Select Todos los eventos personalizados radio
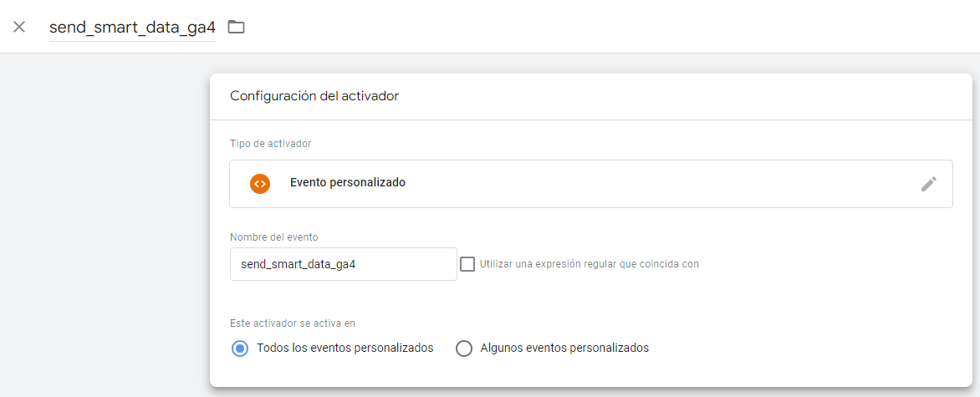The height and width of the screenshot is (397, 980). tap(240, 349)
